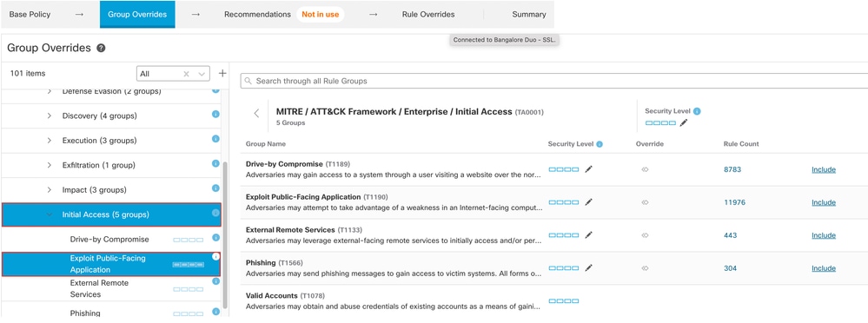Go to Base Policy step

tap(30, 15)
